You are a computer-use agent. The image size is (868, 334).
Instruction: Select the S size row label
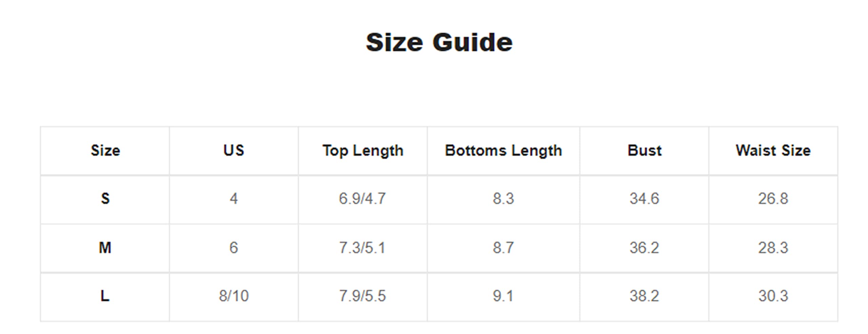point(105,199)
